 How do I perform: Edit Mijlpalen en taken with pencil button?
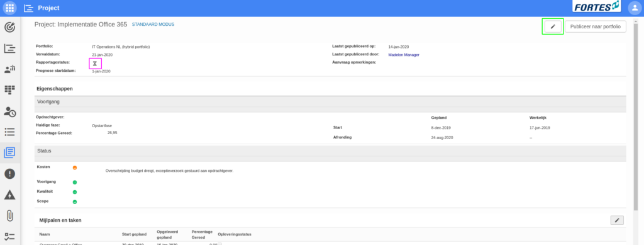[617, 220]
